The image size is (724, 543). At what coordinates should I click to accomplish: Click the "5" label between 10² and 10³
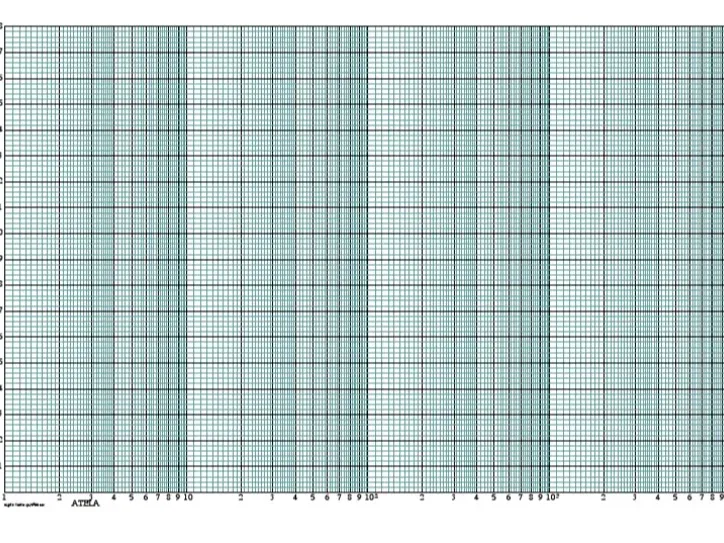pyautogui.click(x=494, y=497)
